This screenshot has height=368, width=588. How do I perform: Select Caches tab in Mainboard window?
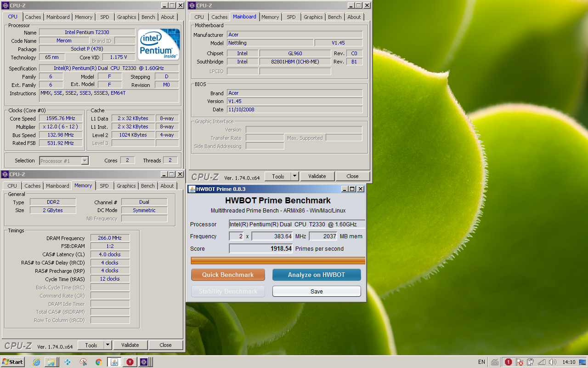click(219, 17)
